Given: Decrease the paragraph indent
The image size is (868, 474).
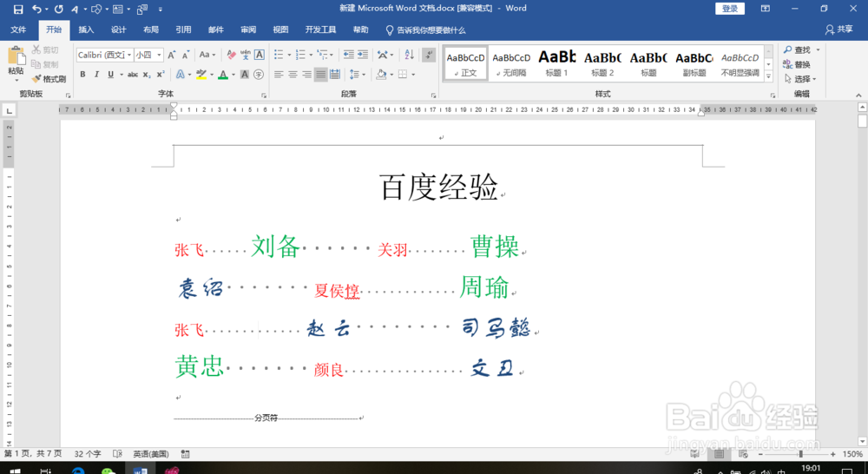Looking at the screenshot, I should point(348,55).
